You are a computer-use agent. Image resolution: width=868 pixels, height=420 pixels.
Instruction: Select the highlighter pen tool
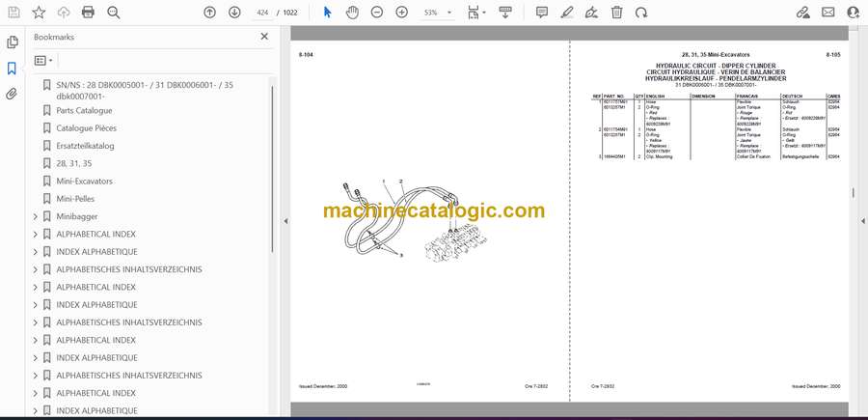(566, 13)
